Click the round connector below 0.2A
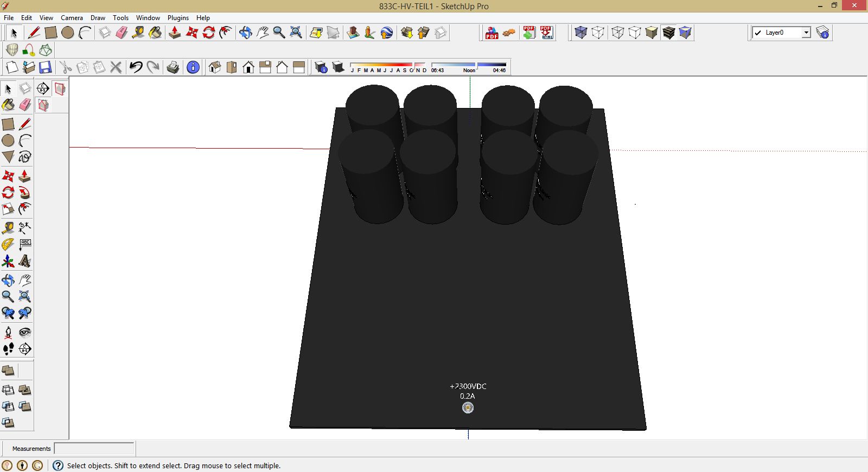Image resolution: width=868 pixels, height=472 pixels. (468, 407)
